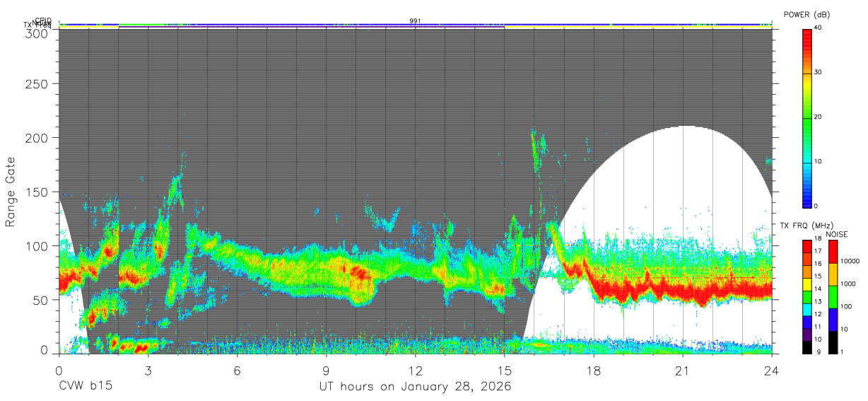The image size is (868, 401).
Task: Click the 11 label on TX FRQ scale
Action: (819, 327)
